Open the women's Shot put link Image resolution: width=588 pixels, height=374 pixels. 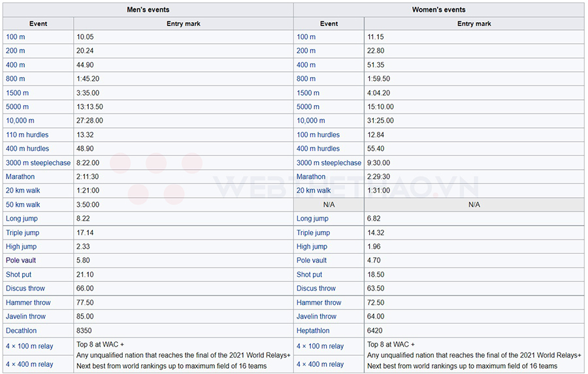click(x=310, y=275)
